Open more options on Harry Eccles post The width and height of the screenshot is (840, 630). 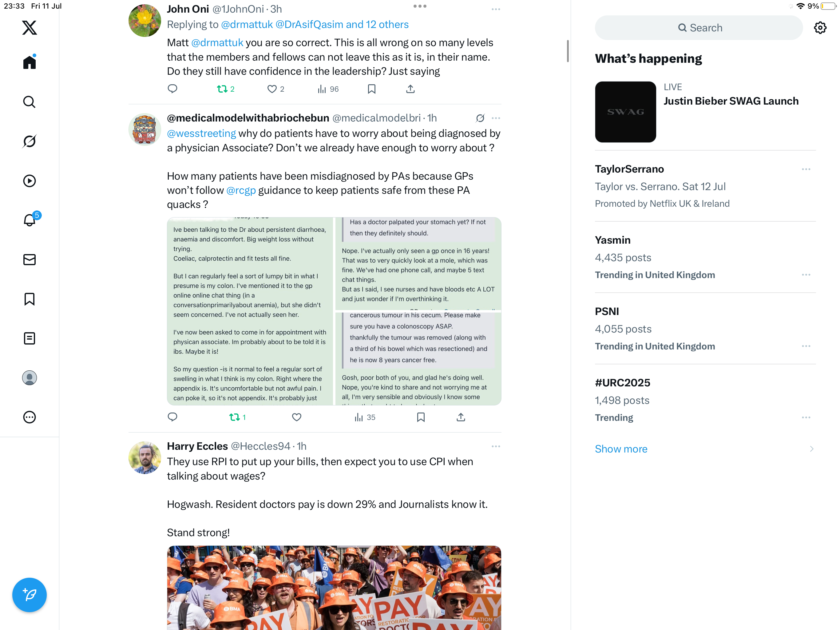(496, 446)
